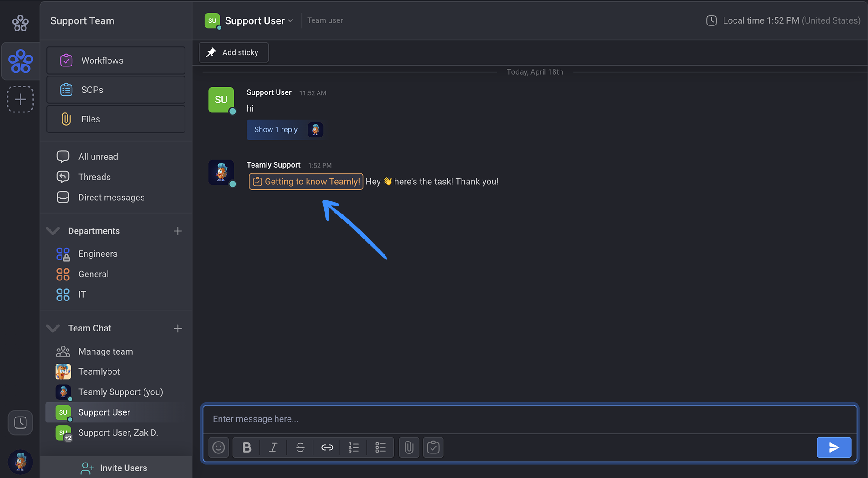Open Workflows from the sidebar

tap(116, 61)
